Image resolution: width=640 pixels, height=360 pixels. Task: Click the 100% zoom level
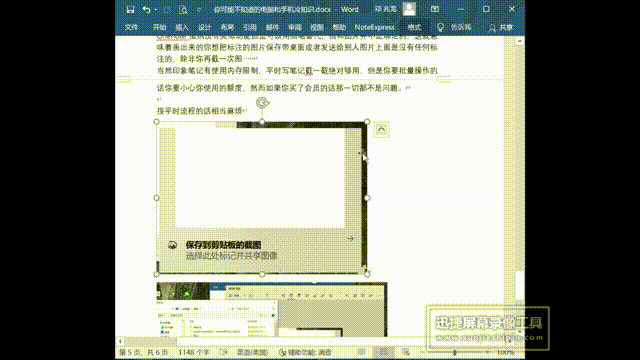point(505,352)
